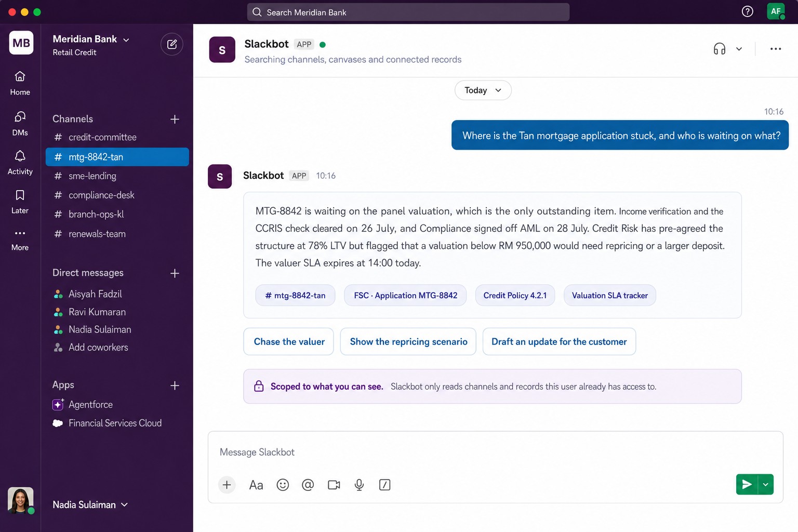Viewport: 798px width, 532px height.
Task: Expand the huddle options chevron
Action: [x=739, y=49]
